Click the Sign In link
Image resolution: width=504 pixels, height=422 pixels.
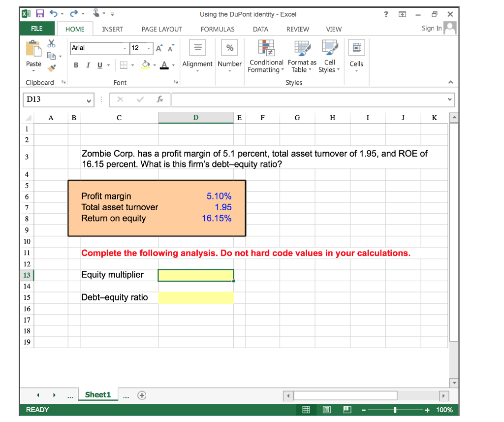click(433, 28)
